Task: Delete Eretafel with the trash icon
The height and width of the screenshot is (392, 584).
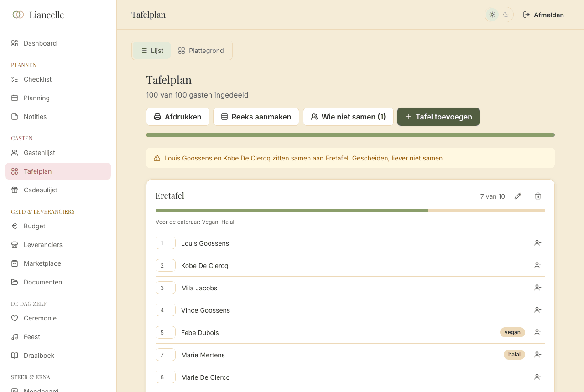Action: [x=538, y=196]
